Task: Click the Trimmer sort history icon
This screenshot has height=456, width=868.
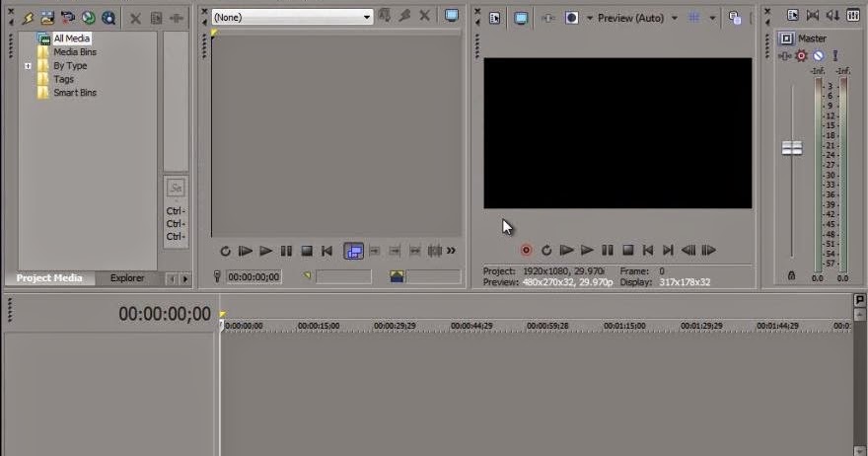Action: pyautogui.click(x=384, y=16)
